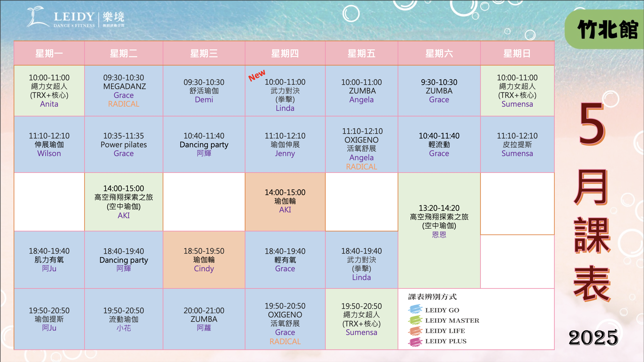Screen dimensions: 644x362
Task: Click the 星期日 column header
Action: (517, 53)
